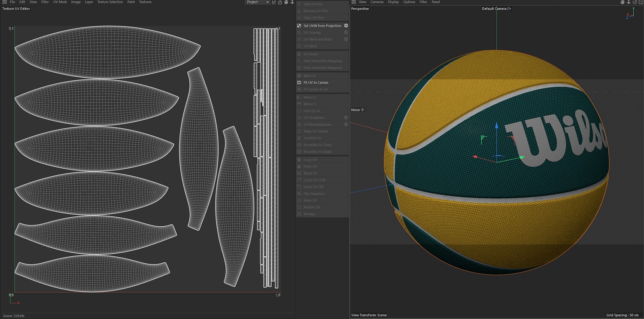Click the lock icon in the UV editor header
This screenshot has height=319, width=644.
point(280,2)
